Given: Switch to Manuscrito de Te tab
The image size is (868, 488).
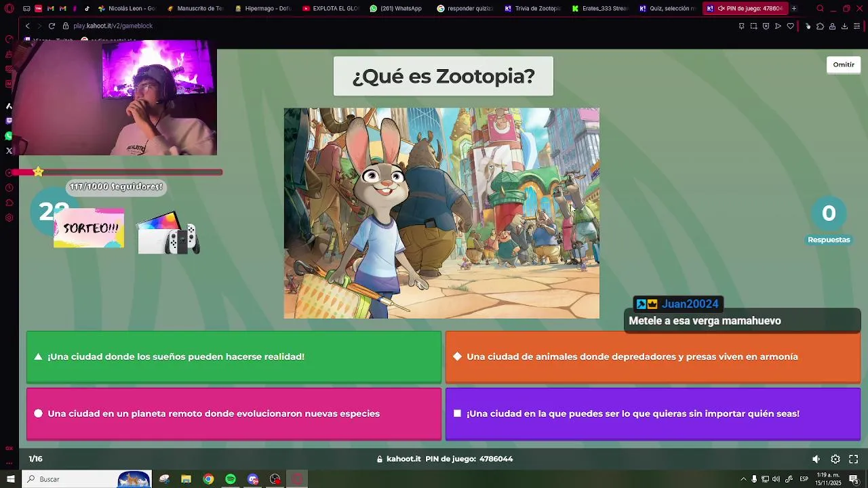Looking at the screenshot, I should 195,9.
